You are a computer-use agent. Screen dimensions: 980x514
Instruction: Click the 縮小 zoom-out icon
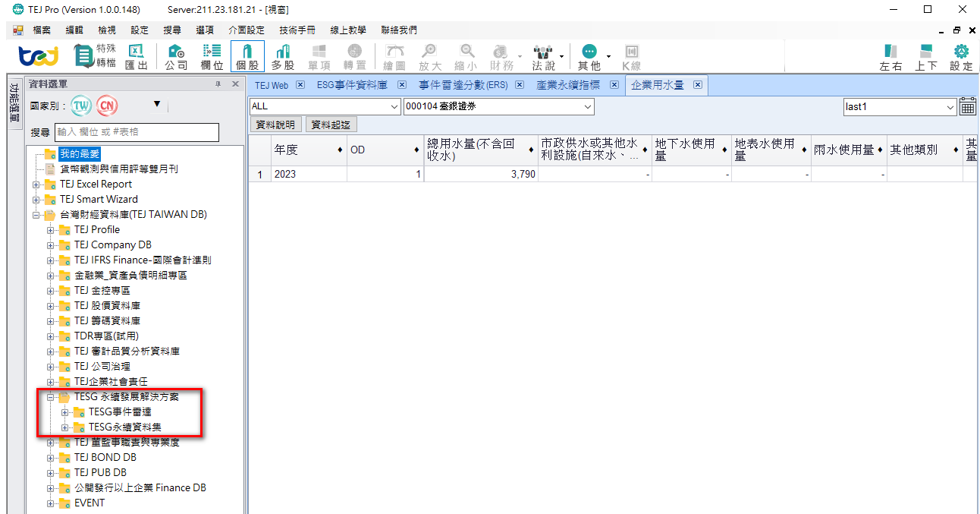[x=466, y=57]
